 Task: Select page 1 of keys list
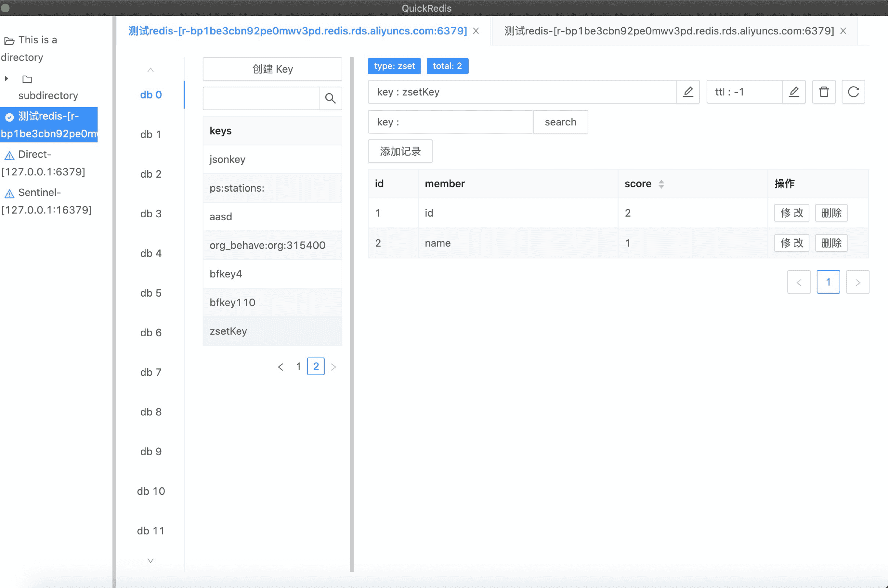coord(298,366)
